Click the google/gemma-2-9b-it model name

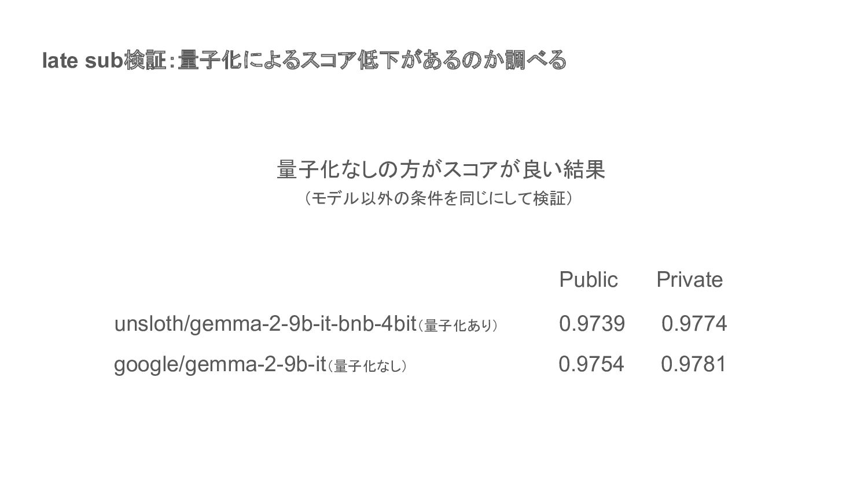pyautogui.click(x=220, y=365)
